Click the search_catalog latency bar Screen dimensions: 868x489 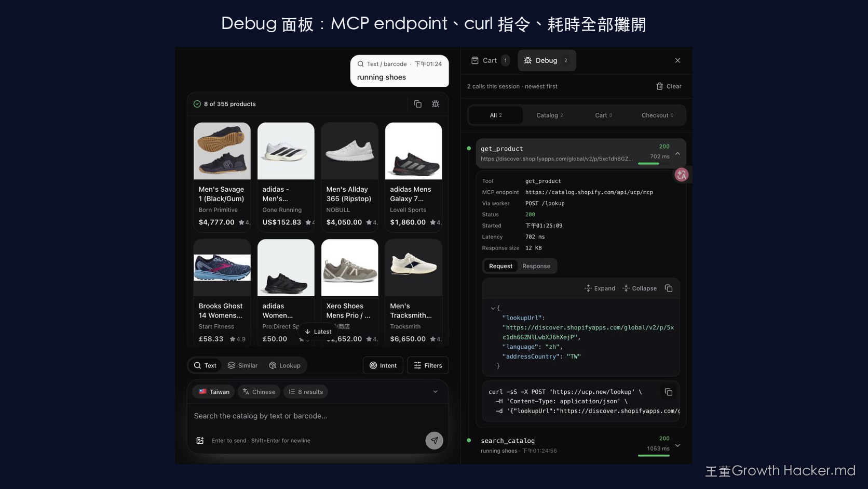click(x=654, y=456)
